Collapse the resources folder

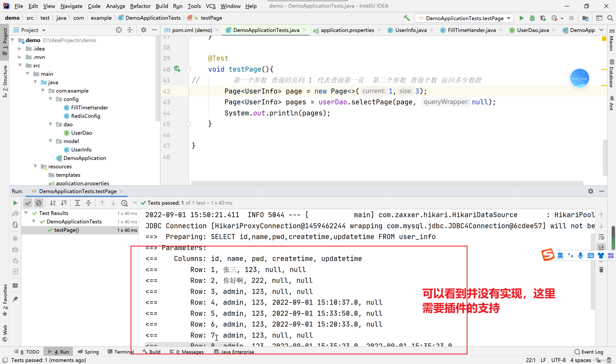tap(35, 166)
